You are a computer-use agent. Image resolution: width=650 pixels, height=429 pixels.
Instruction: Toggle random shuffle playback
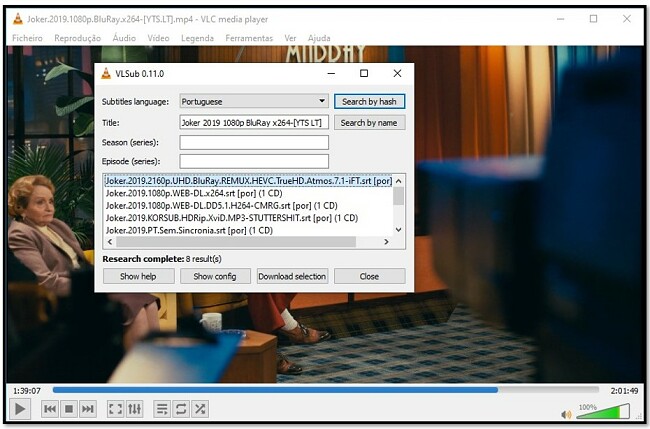[200, 409]
